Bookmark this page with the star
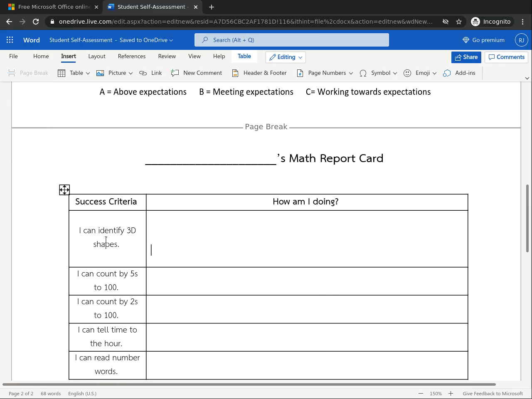The height and width of the screenshot is (399, 532). pyautogui.click(x=459, y=22)
